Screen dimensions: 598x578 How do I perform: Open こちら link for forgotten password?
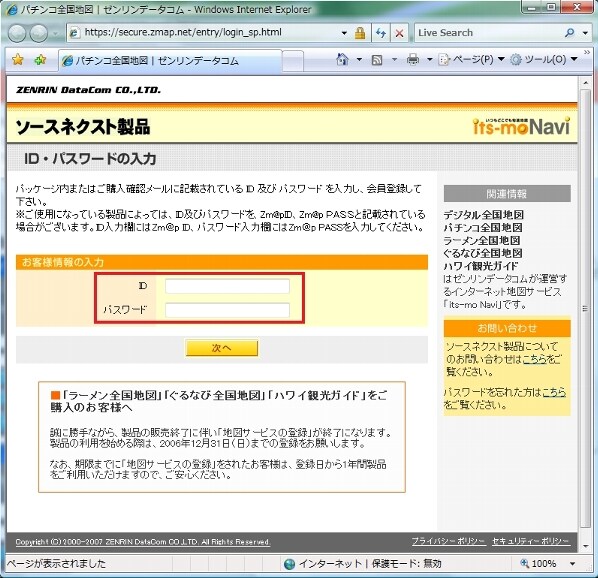point(554,392)
